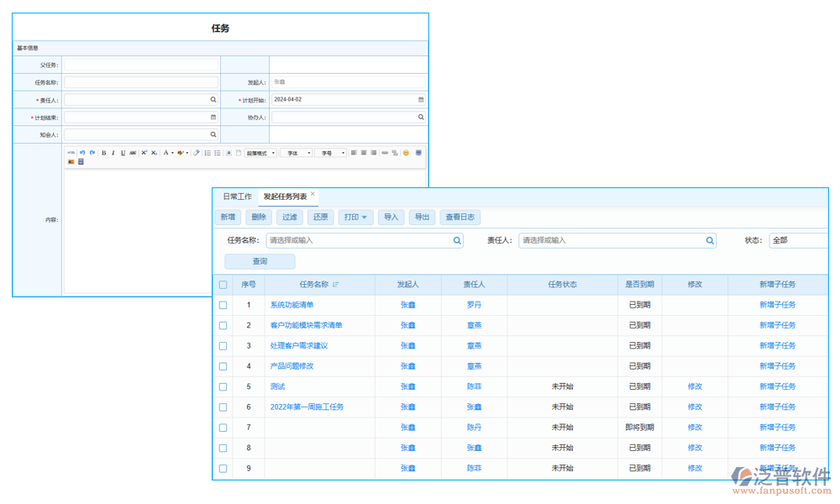Image resolution: width=840 pixels, height=504 pixels.
Task: Check the checkbox for the 测试 task row
Action: click(223, 386)
